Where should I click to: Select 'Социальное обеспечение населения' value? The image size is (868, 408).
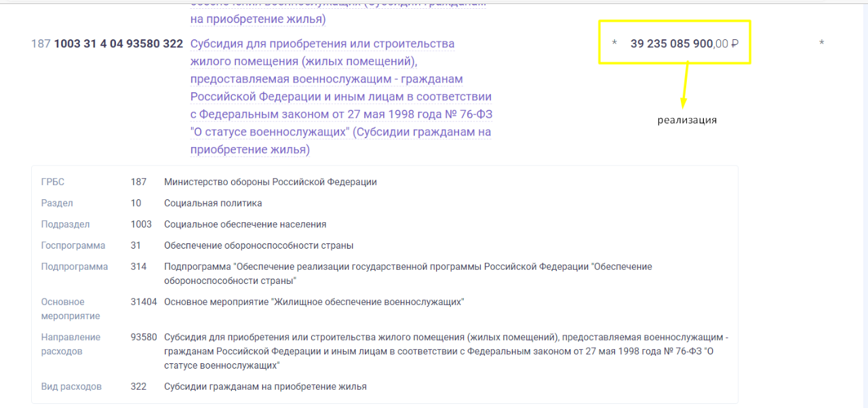[x=245, y=224]
